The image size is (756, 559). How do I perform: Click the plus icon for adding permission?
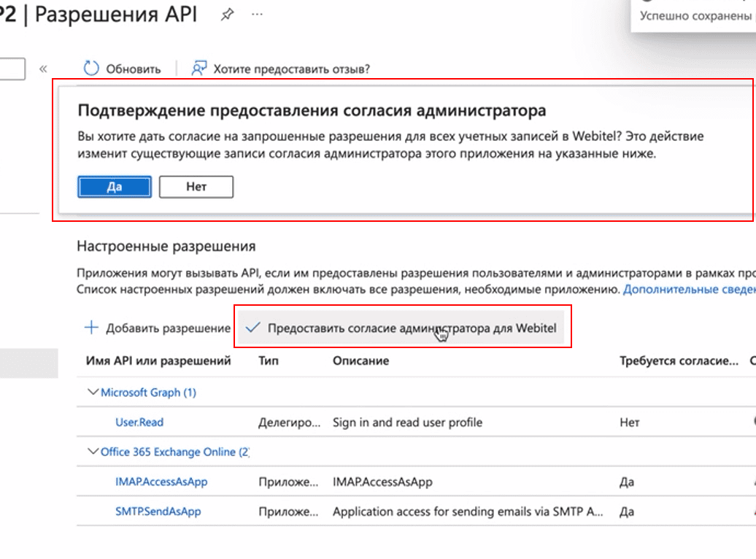[x=91, y=328]
